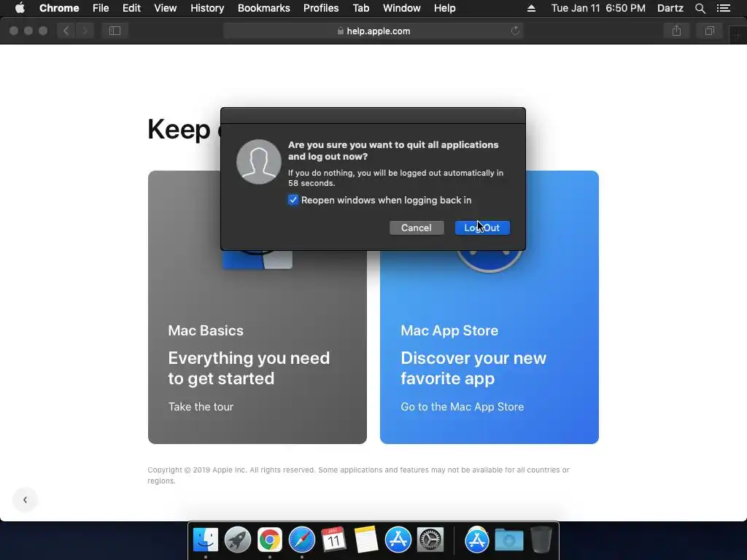Open Launchpad rocket in the Dock
The image size is (747, 560).
(x=238, y=540)
